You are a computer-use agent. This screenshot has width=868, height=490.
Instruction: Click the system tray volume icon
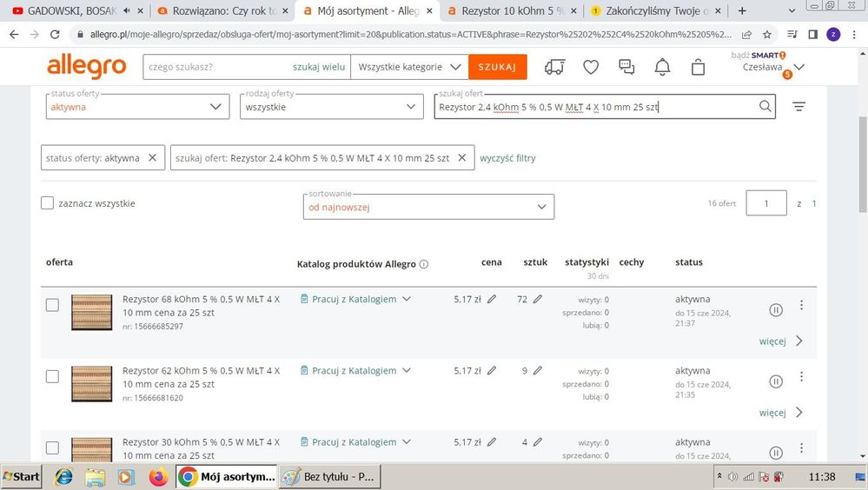pos(733,477)
